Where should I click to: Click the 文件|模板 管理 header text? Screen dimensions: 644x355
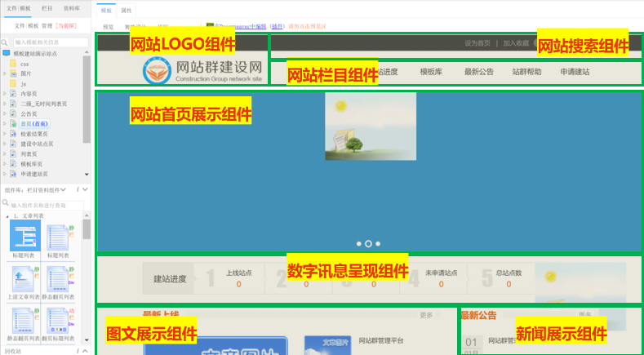pyautogui.click(x=33, y=26)
